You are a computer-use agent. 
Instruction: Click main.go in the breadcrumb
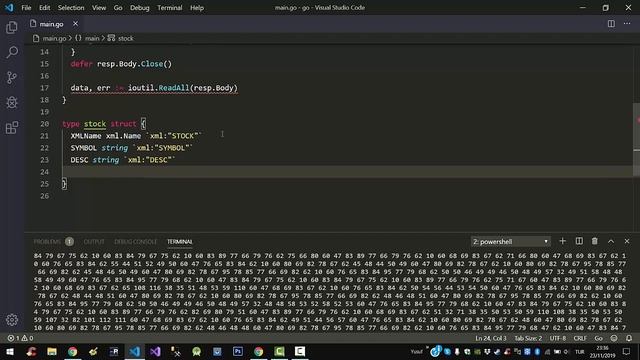pos(54,38)
